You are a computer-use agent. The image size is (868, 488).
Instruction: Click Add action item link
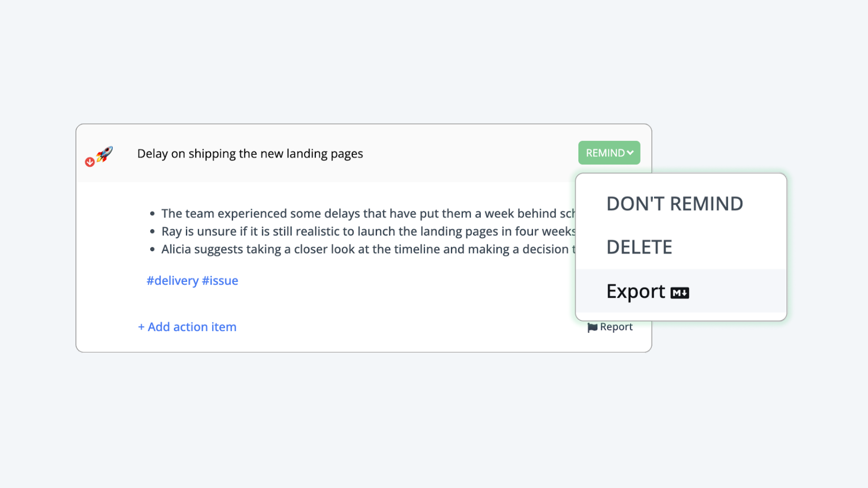[x=187, y=327]
